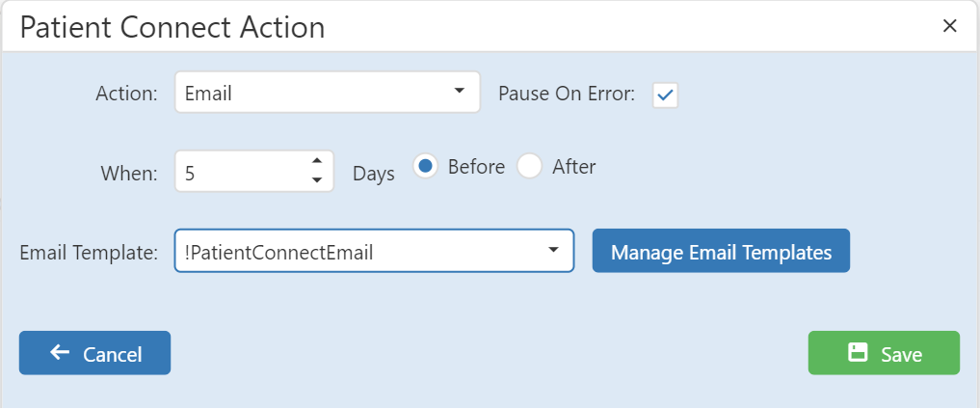Click the floppy disk icon on Save
Image resolution: width=980 pixels, height=409 pixels.
tap(858, 352)
